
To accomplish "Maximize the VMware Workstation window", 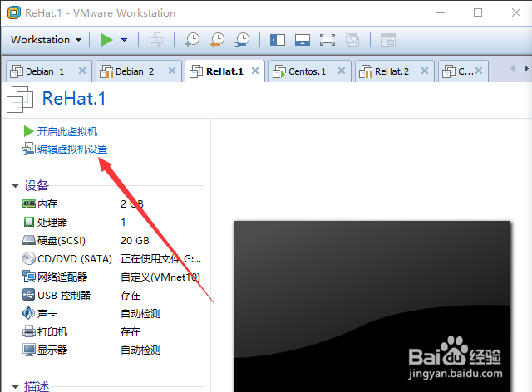I will 478,13.
